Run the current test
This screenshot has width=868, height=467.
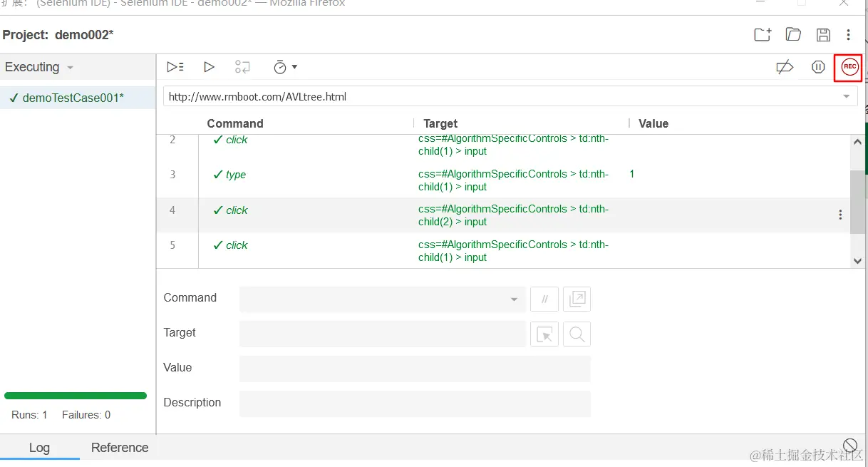tap(209, 67)
